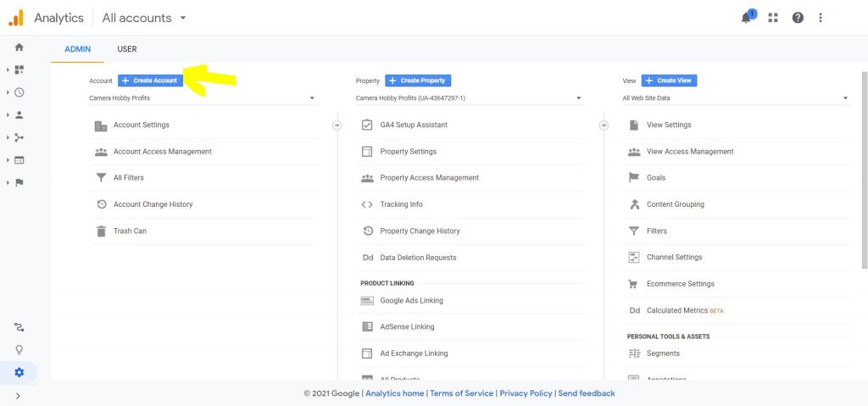Switch to the ADMIN tab
Viewport: 868px width, 406px height.
(77, 49)
